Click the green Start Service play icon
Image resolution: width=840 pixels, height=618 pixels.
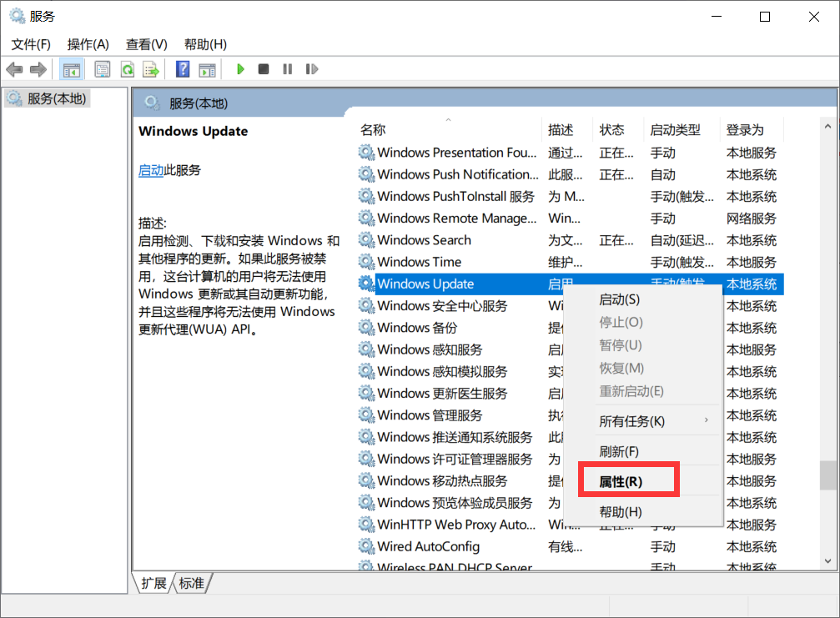click(240, 69)
